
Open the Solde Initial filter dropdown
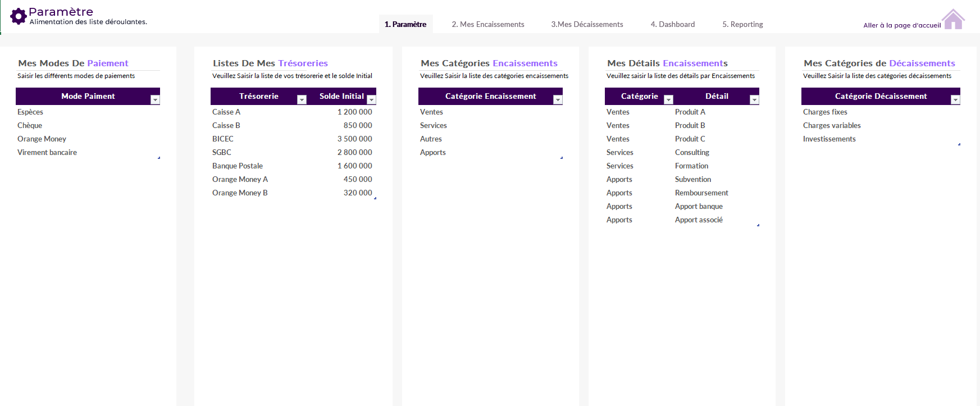371,99
